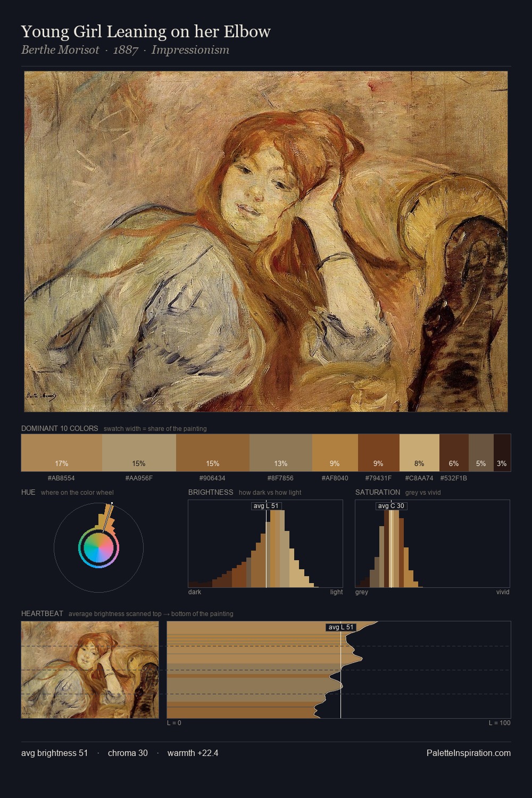Click the PaletteInspiration.com link
This screenshot has width=532, height=798.
tap(469, 753)
